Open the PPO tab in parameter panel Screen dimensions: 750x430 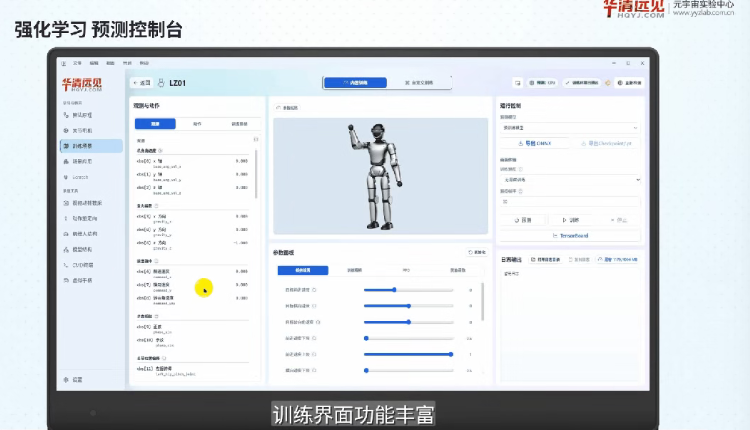pos(406,270)
